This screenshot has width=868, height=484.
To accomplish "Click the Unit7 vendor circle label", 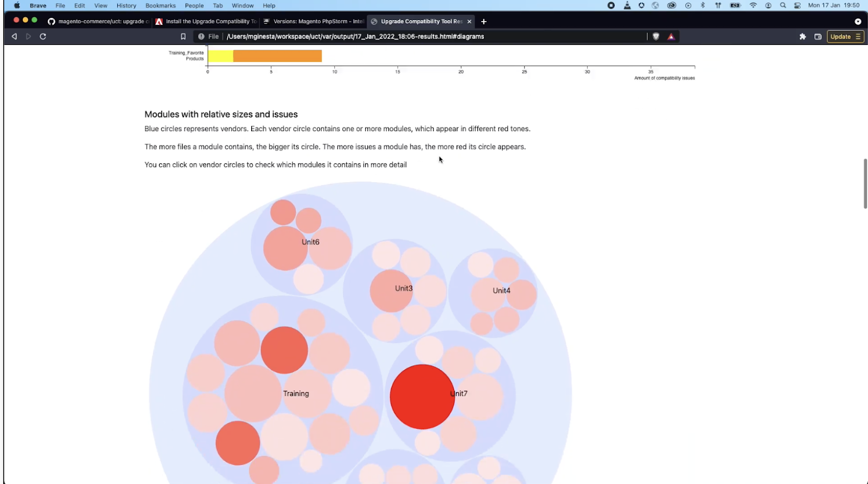I will [x=459, y=393].
